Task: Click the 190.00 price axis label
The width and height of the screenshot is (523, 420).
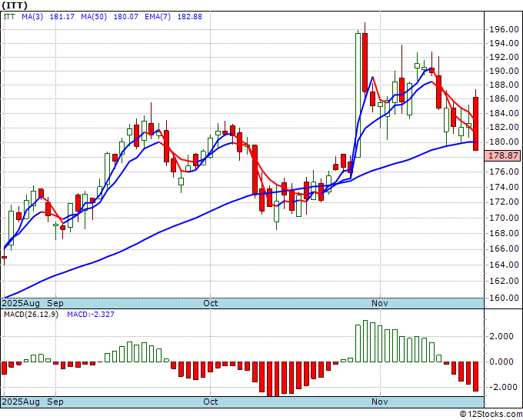Action: point(504,71)
